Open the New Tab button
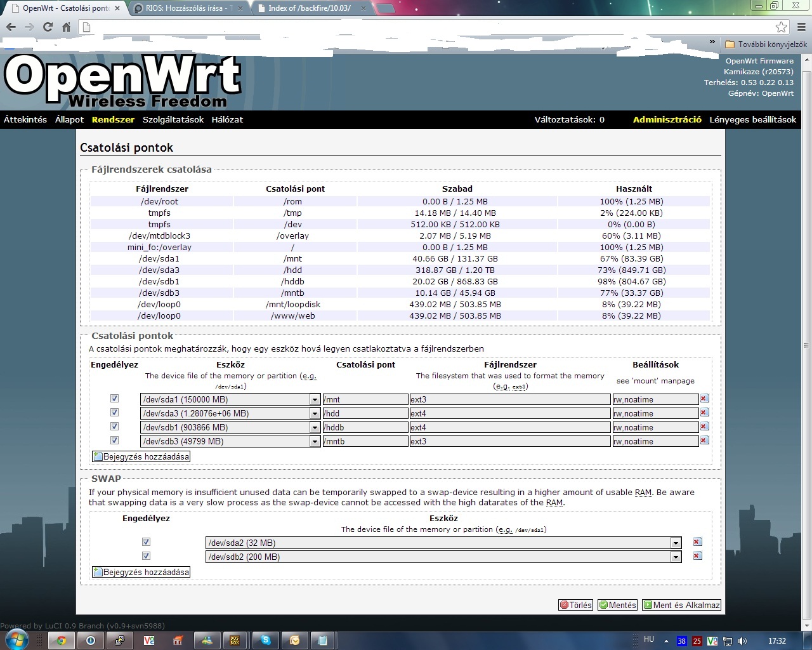The height and width of the screenshot is (650, 812). click(386, 8)
